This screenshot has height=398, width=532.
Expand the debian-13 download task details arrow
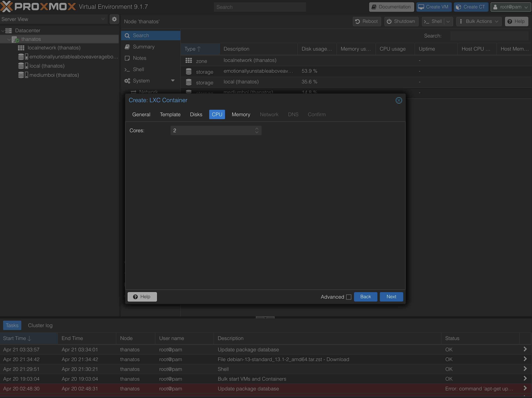[525, 359]
